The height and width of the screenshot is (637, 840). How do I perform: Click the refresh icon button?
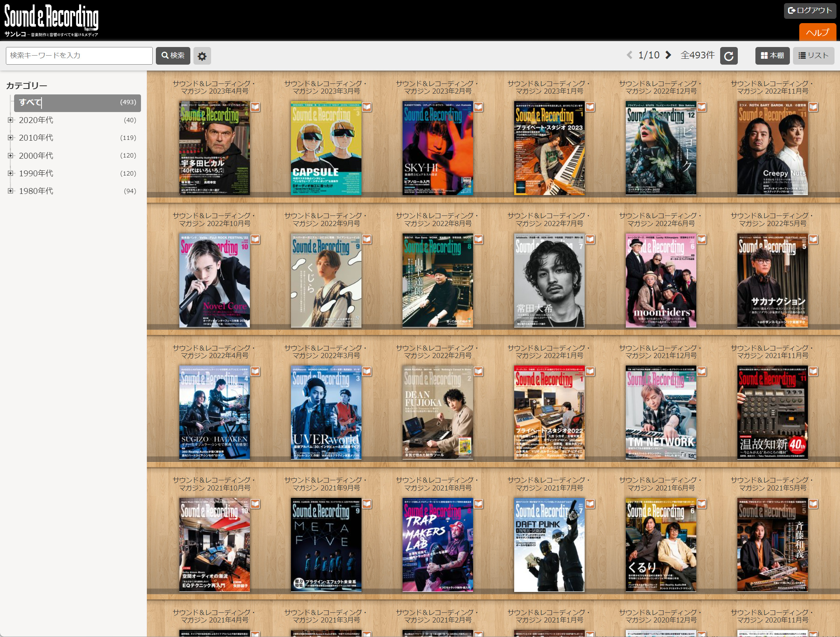pos(729,56)
